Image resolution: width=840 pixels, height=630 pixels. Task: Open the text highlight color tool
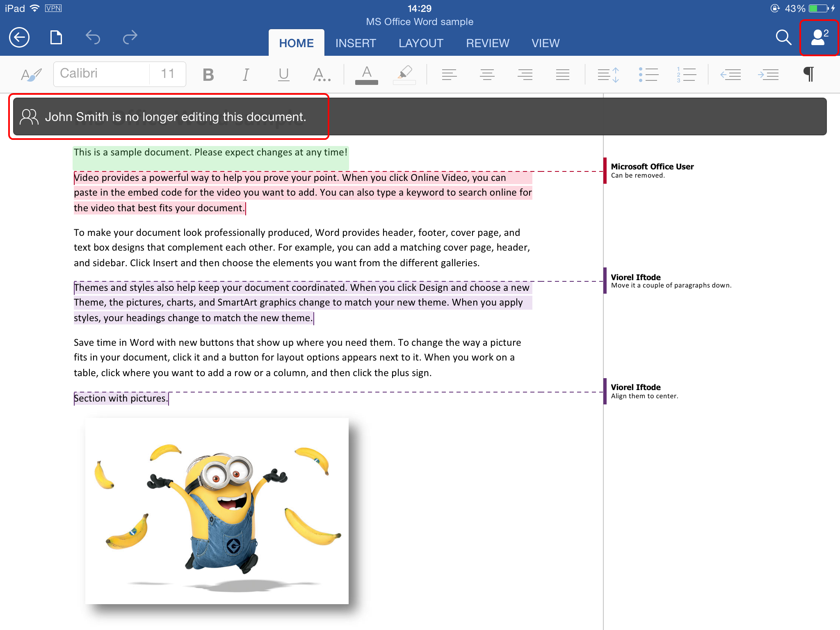tap(404, 75)
